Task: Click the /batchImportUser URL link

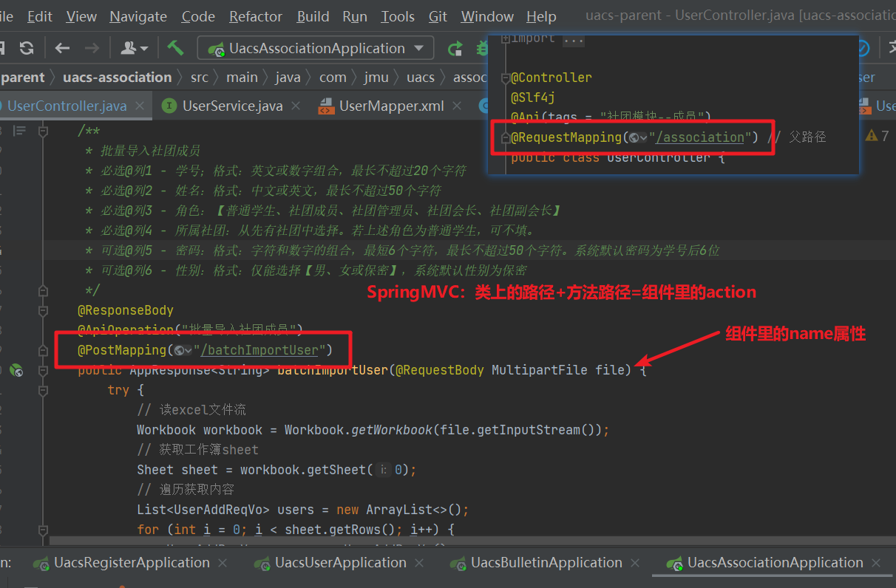Action: pyautogui.click(x=259, y=350)
